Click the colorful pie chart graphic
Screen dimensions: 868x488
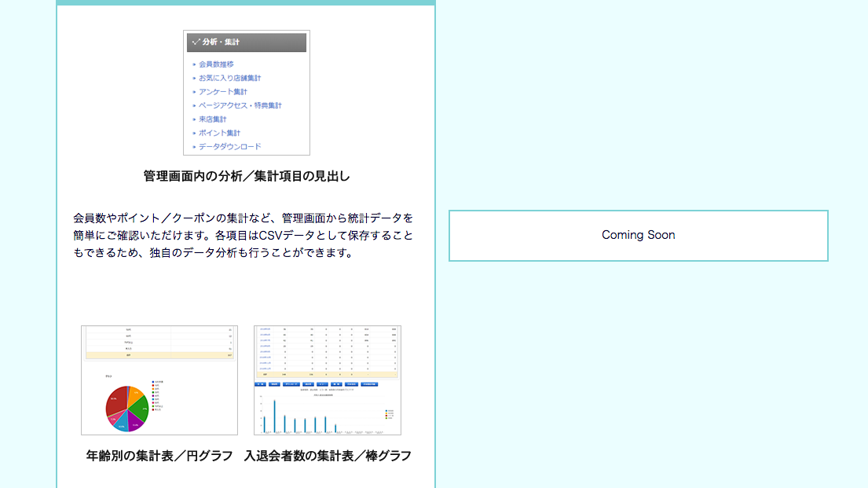(126, 409)
